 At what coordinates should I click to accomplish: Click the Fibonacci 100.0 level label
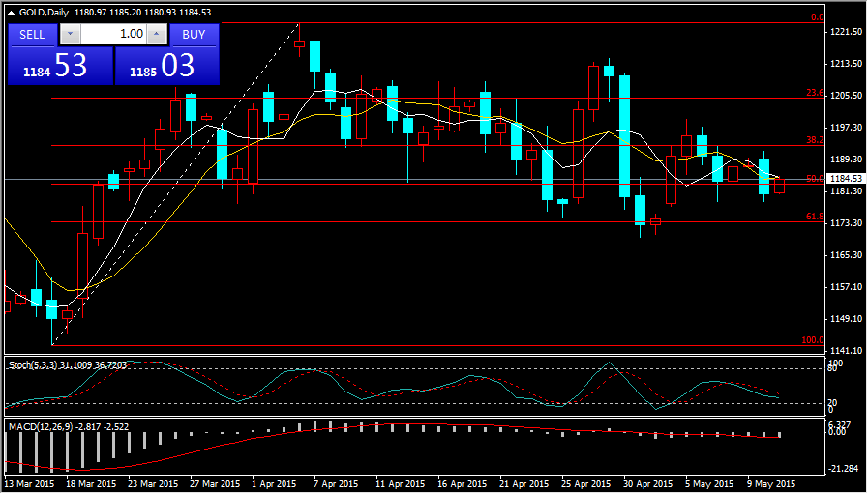click(812, 340)
